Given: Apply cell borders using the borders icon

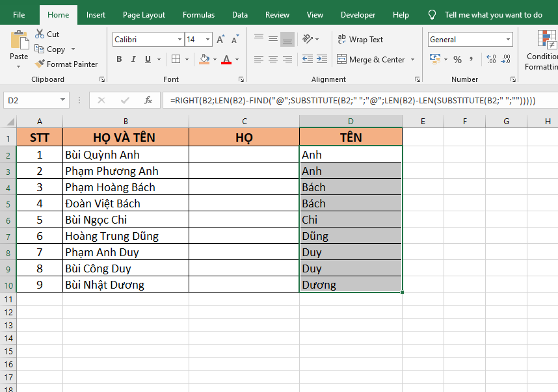Looking at the screenshot, I should pos(176,59).
